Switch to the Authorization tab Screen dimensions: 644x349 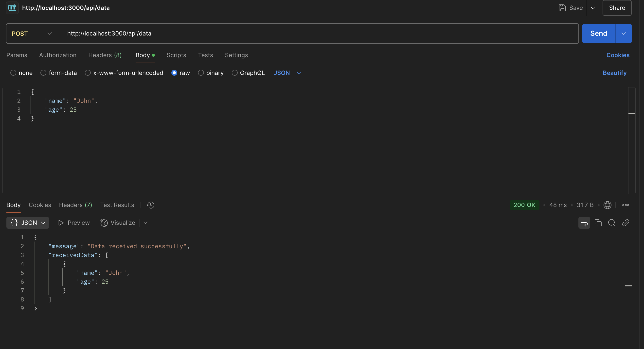coord(58,55)
